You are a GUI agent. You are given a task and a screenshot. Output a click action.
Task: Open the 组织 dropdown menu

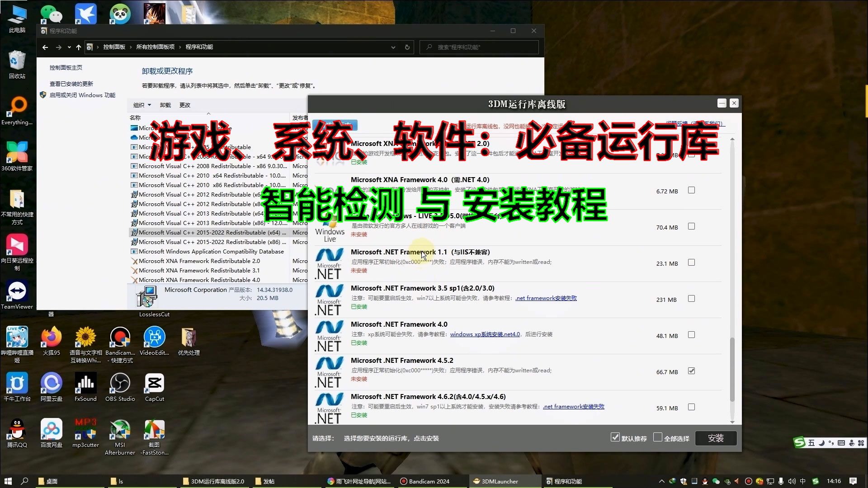pos(142,105)
